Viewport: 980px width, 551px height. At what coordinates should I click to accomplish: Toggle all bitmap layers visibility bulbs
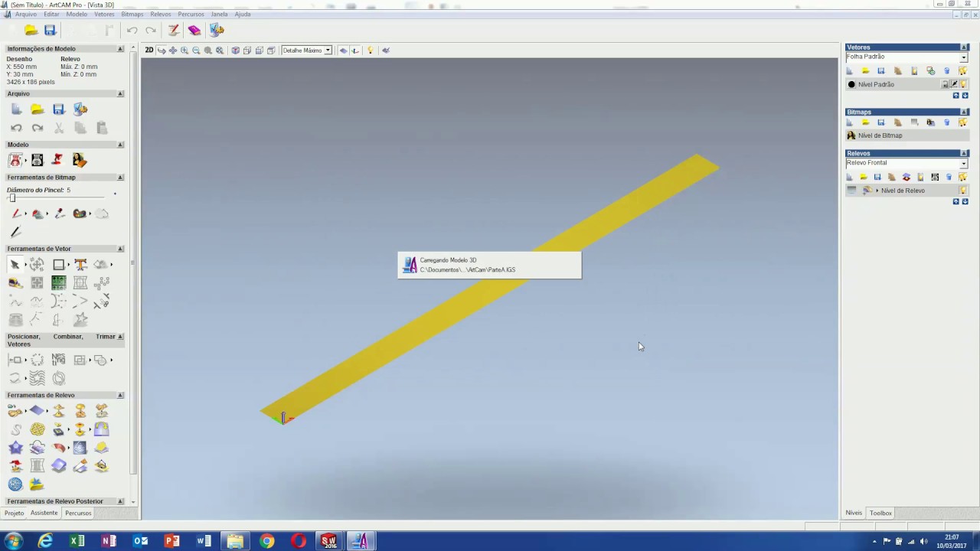pyautogui.click(x=963, y=122)
